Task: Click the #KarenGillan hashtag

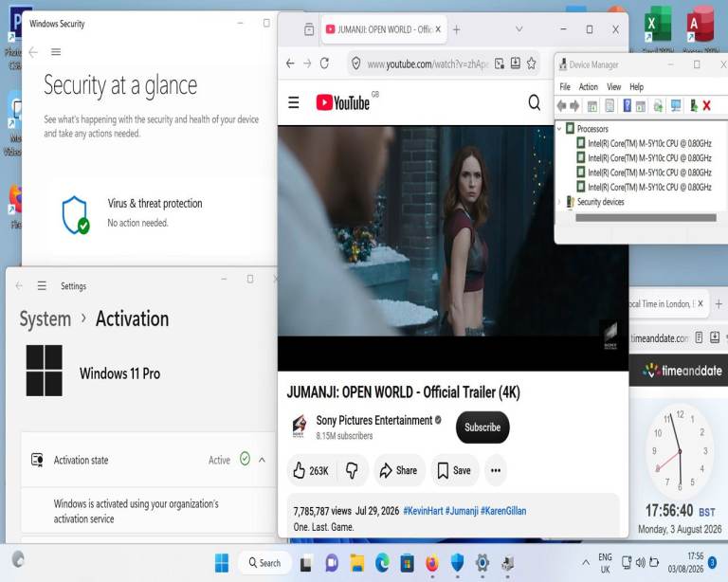Action: pos(503,511)
